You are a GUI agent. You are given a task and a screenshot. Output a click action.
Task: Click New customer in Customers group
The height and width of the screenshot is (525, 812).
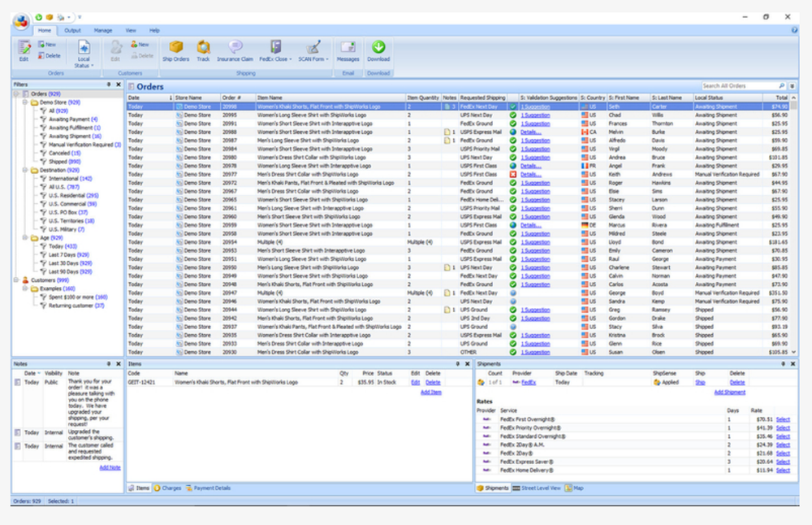[x=140, y=45]
